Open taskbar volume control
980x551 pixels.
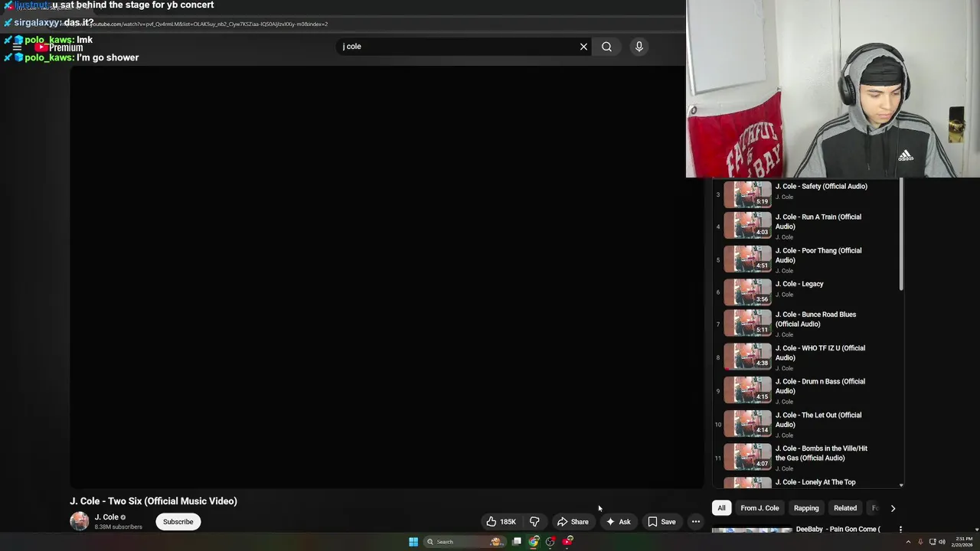pyautogui.click(x=942, y=542)
